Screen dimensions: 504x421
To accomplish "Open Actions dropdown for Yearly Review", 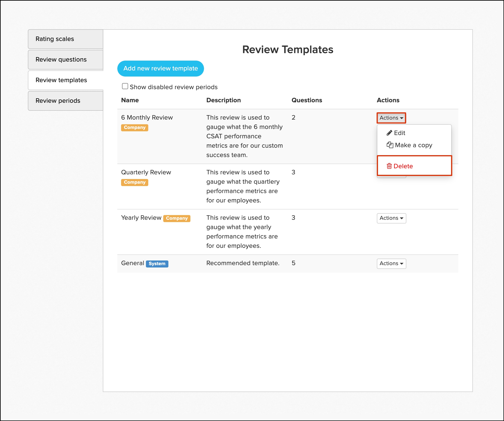I will tap(391, 218).
